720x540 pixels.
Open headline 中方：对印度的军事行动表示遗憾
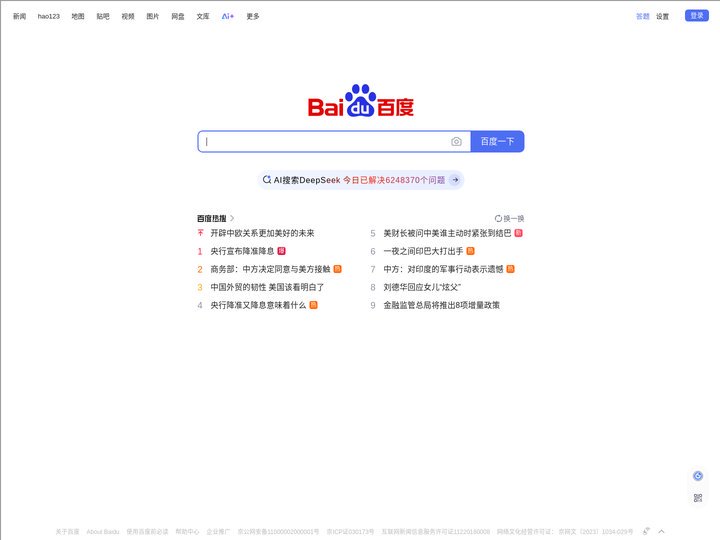click(443, 269)
